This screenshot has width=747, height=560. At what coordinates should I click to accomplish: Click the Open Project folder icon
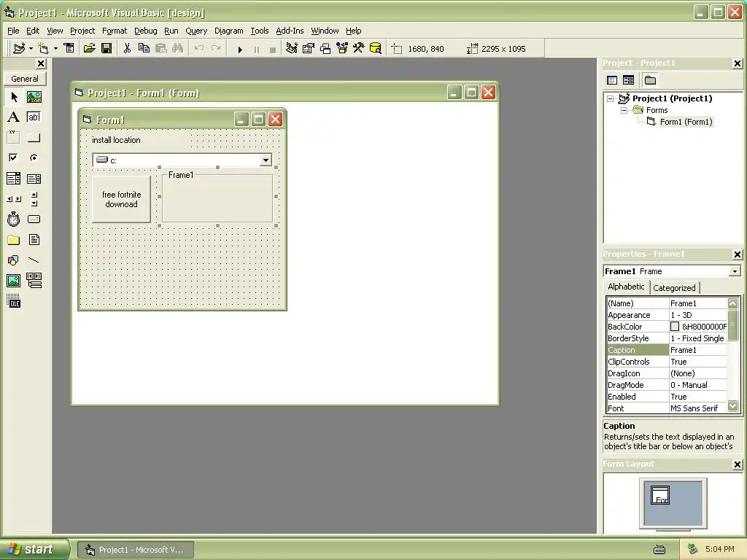(x=89, y=49)
